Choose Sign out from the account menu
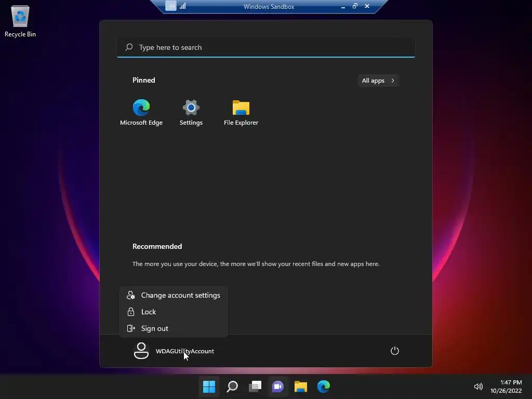 [x=174, y=328]
